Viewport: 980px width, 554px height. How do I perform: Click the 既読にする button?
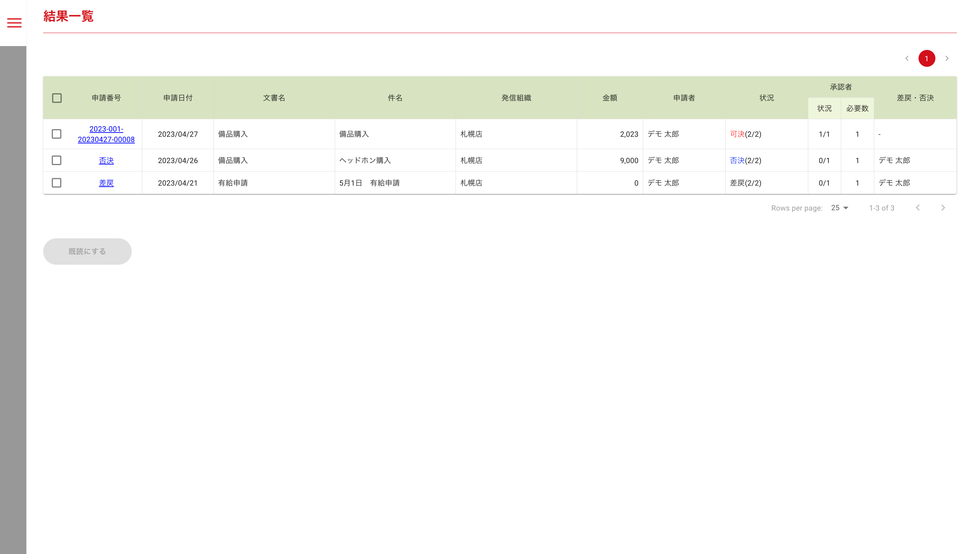pos(87,251)
